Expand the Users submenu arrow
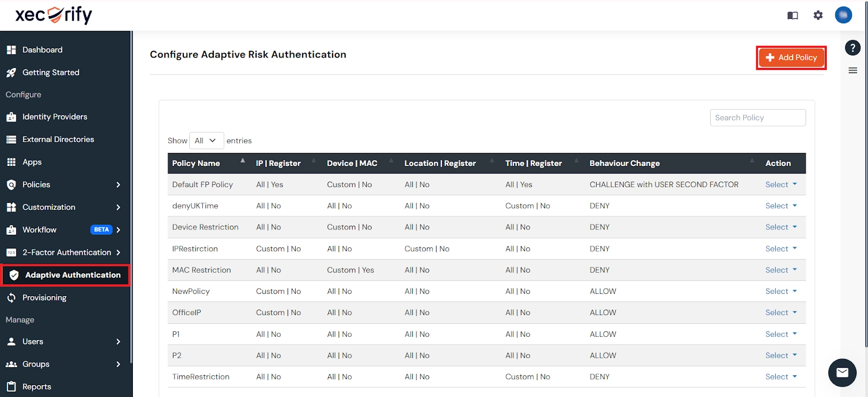 coord(118,342)
